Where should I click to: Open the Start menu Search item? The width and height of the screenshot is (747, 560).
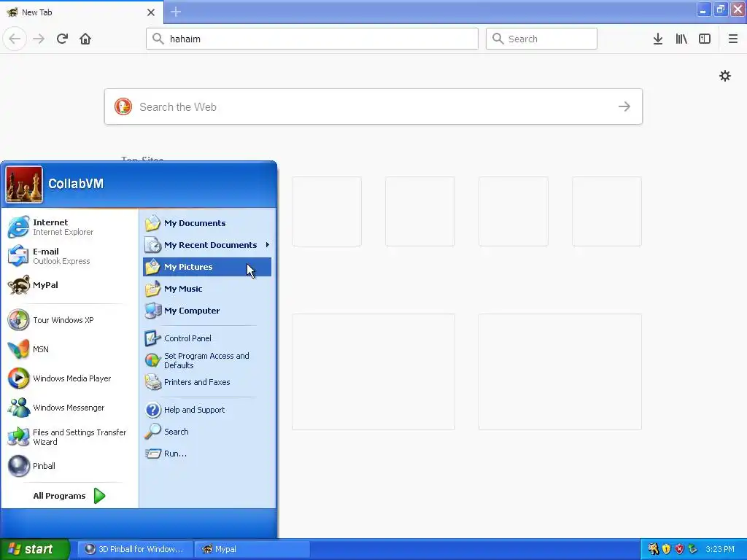tap(207, 432)
